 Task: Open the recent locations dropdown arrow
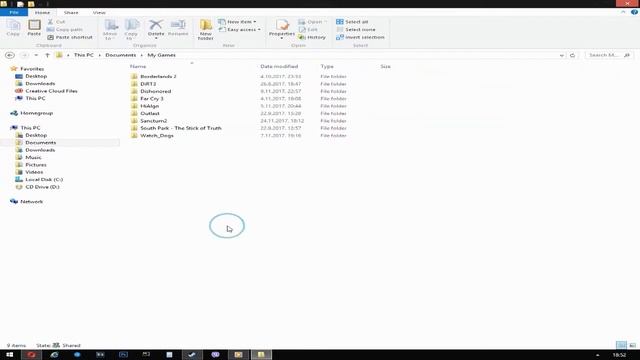tap(36, 55)
